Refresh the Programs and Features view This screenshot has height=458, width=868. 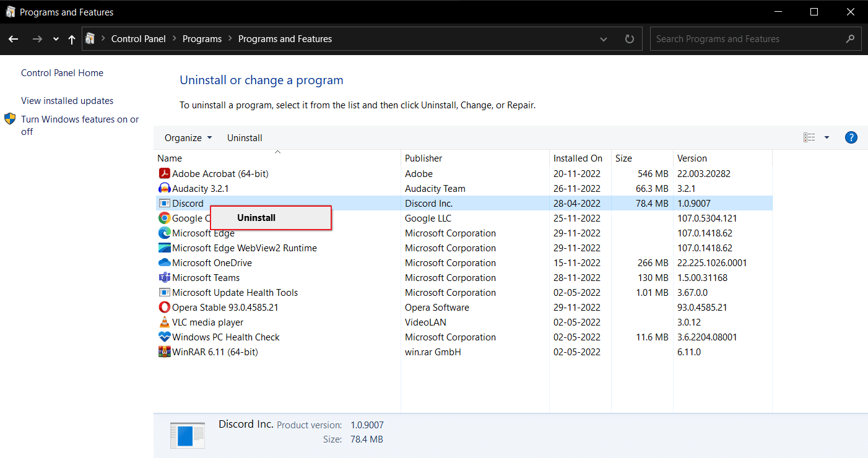click(x=630, y=39)
